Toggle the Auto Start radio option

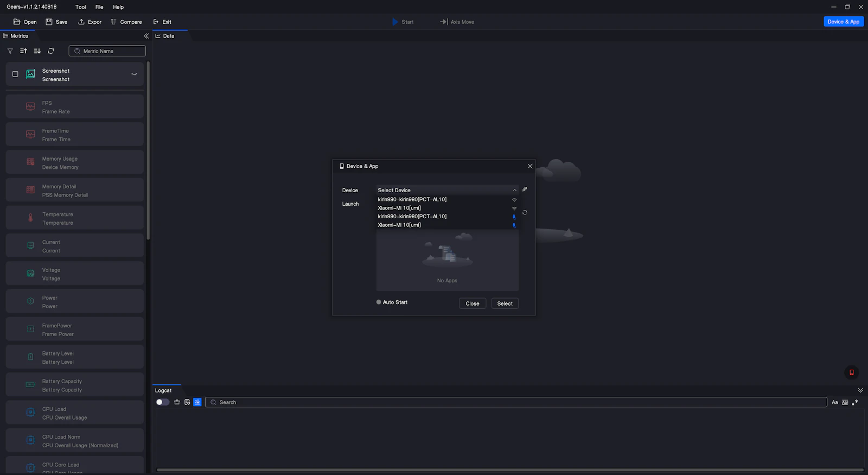pos(379,302)
